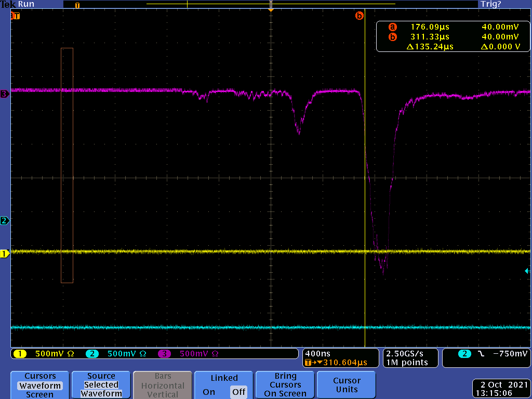Switch Cursors mode to Screen
Image resolution: width=532 pixels, height=399 pixels.
(x=39, y=394)
